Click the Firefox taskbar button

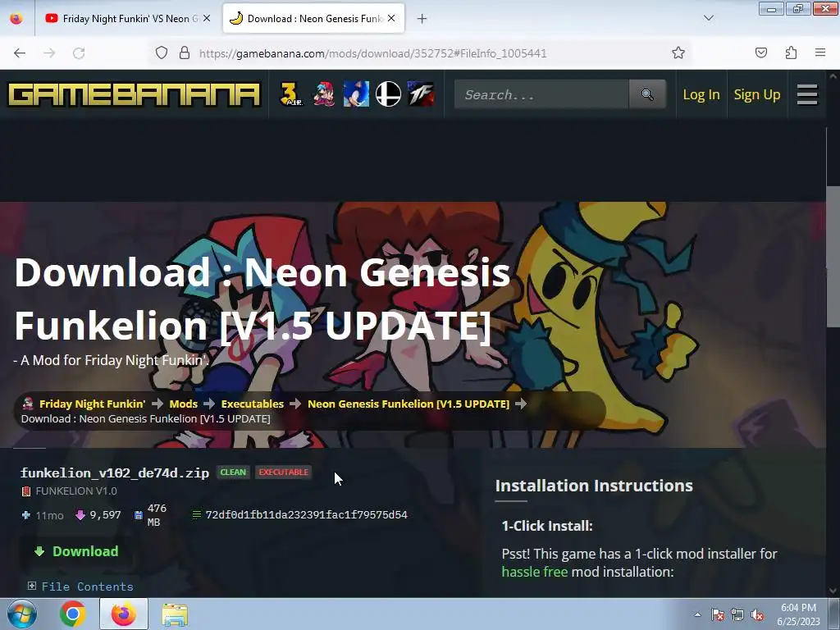pyautogui.click(x=124, y=614)
